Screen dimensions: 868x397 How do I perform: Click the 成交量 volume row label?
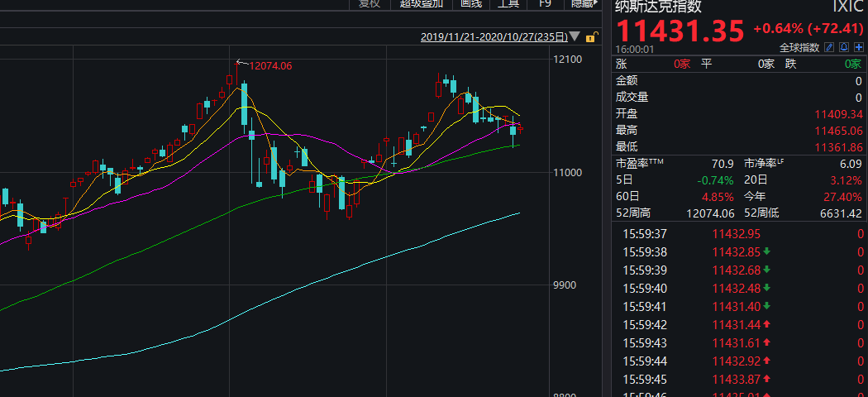click(x=632, y=98)
